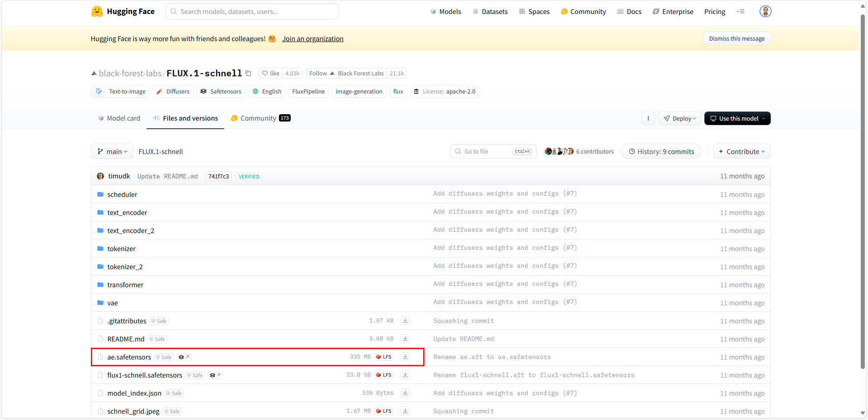The height and width of the screenshot is (420, 868).
Task: Open the Community tab with 173 discussions
Action: click(260, 118)
